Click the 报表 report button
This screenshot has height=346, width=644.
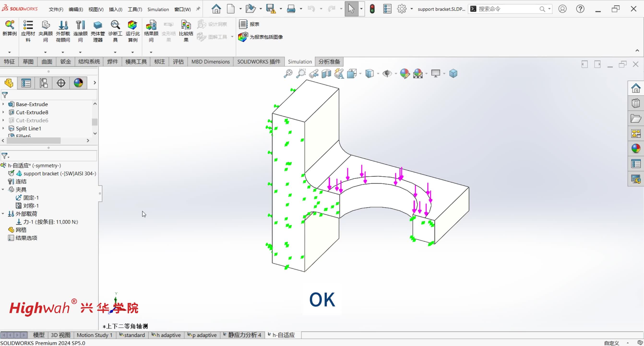click(x=249, y=24)
